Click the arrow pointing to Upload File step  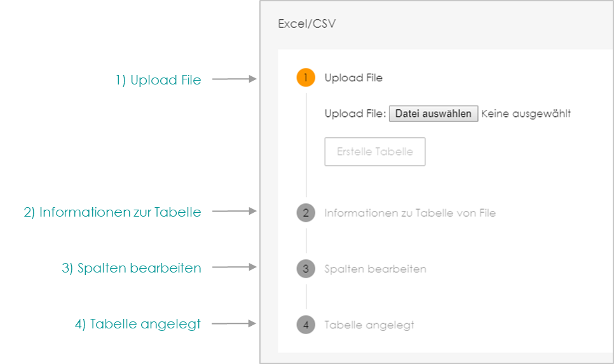[234, 79]
